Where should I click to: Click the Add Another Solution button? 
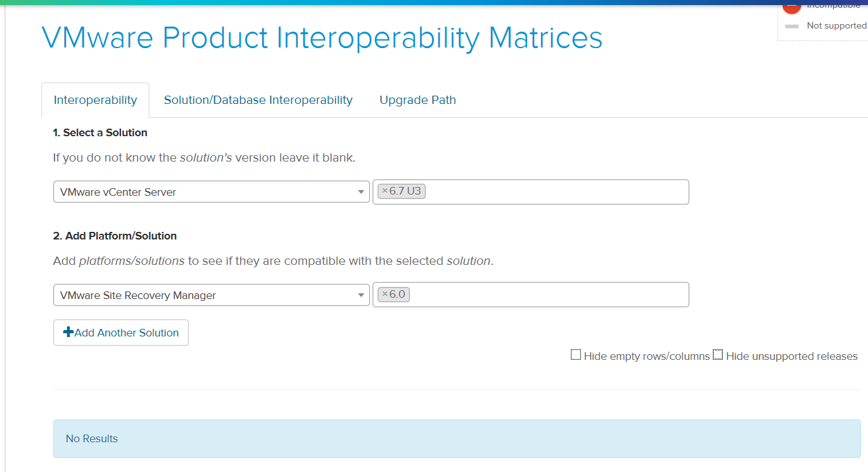click(121, 333)
